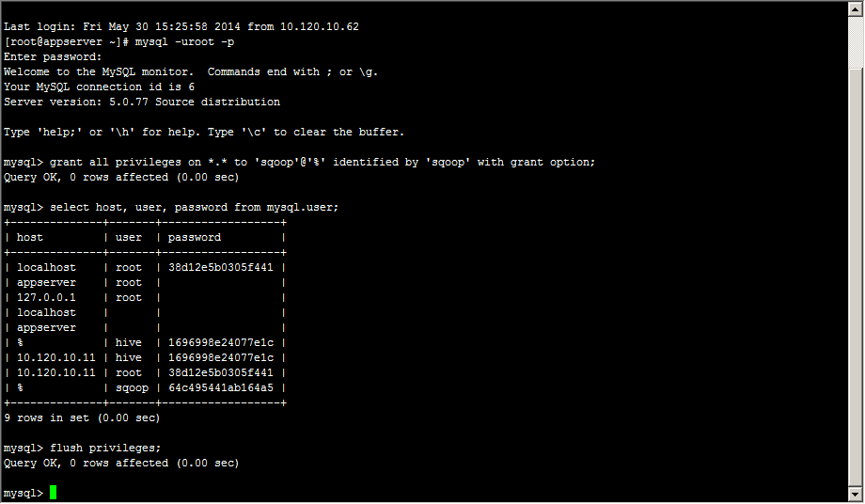Click the scrollbar track above the thumb

tap(856, 42)
